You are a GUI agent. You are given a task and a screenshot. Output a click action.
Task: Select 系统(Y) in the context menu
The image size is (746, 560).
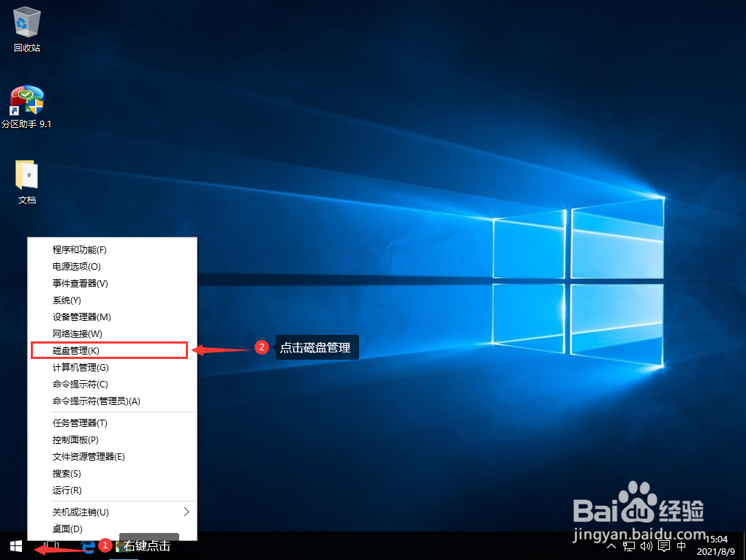[113, 300]
